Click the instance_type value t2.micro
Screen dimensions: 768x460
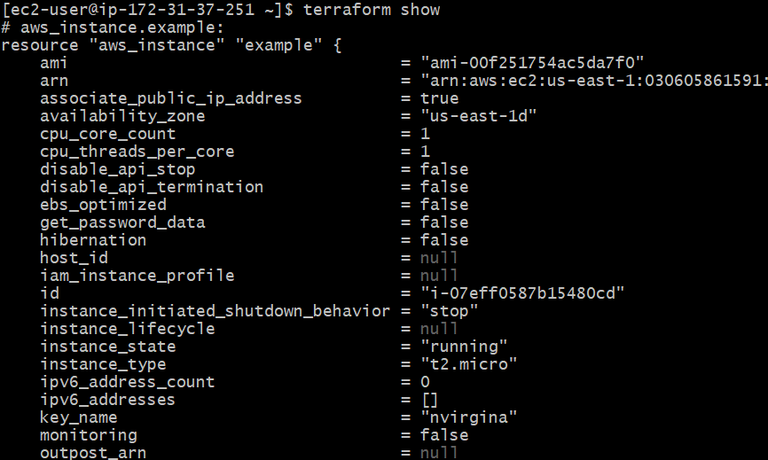click(x=469, y=364)
